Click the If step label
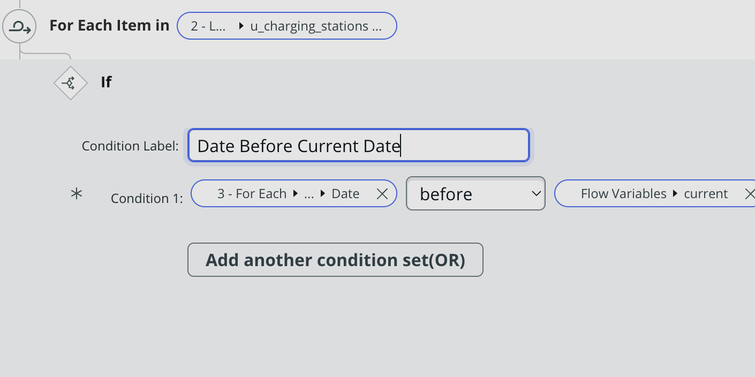The width and height of the screenshot is (755, 377). [106, 82]
